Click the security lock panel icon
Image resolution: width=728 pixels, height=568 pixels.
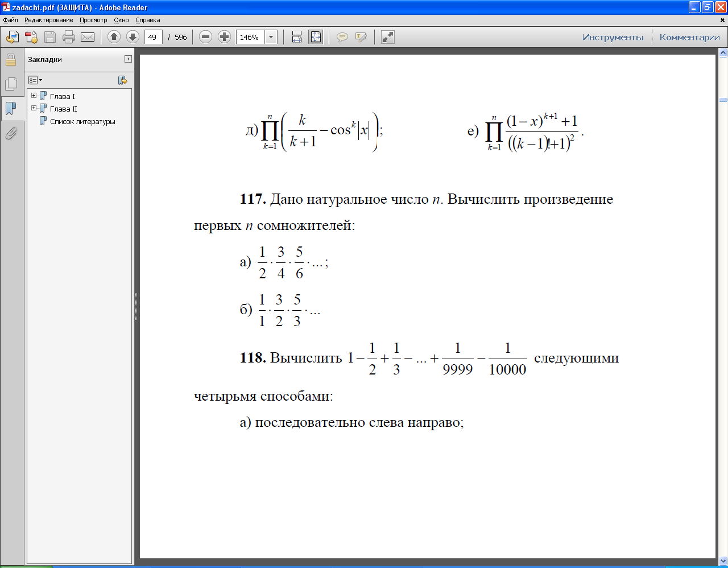tap(11, 60)
